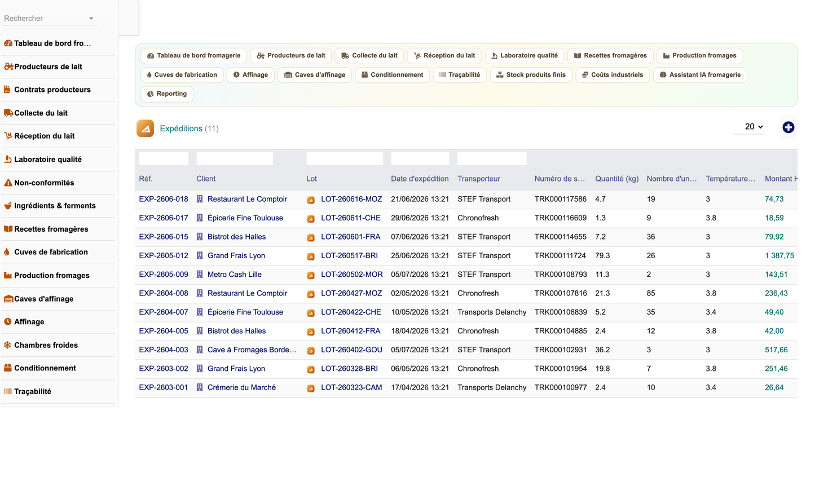
Task: Sort by the Date d'expédition column header
Action: 420,179
